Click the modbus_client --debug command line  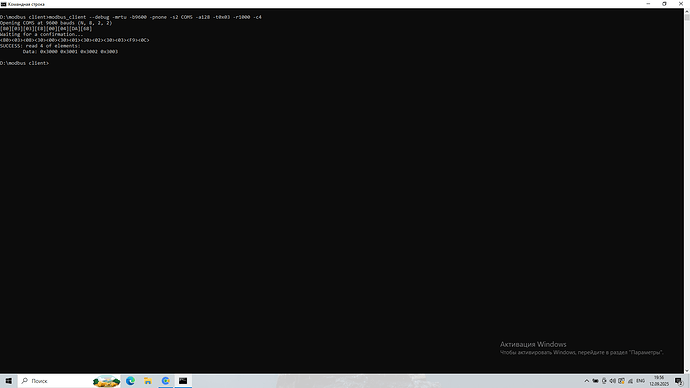coord(131,17)
